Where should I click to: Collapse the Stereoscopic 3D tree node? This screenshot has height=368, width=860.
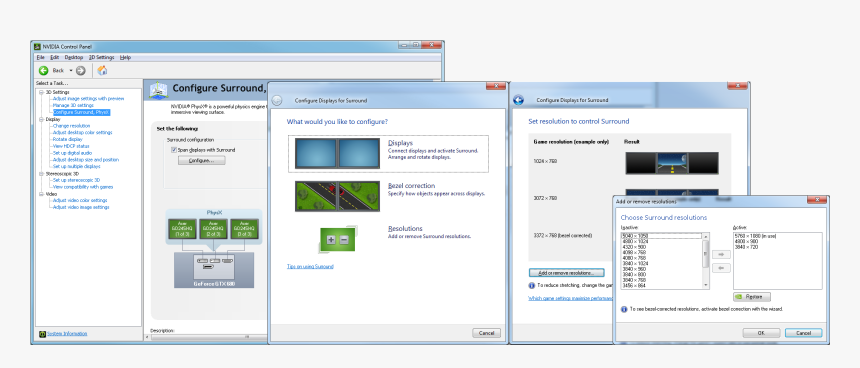tap(41, 173)
